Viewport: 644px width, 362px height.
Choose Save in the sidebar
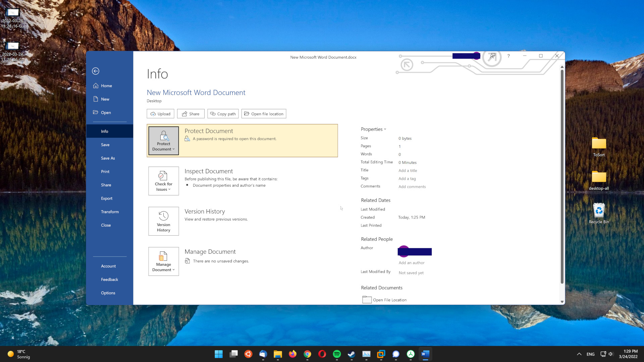click(110, 145)
